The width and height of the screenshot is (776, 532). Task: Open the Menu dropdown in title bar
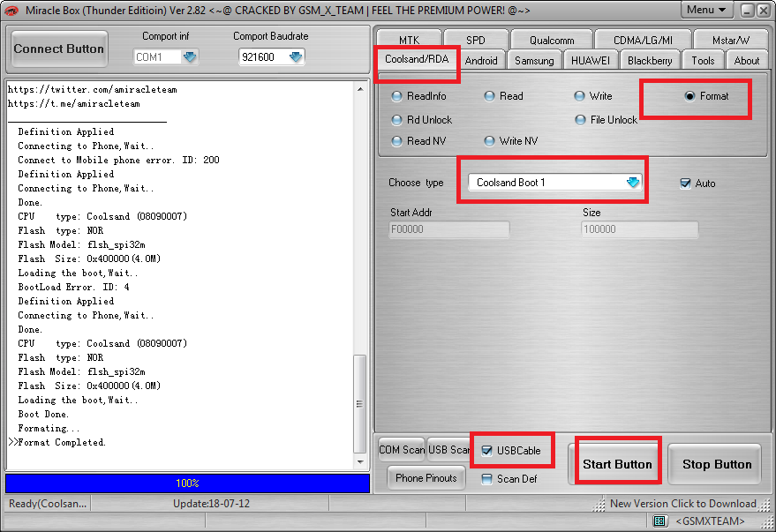[706, 10]
